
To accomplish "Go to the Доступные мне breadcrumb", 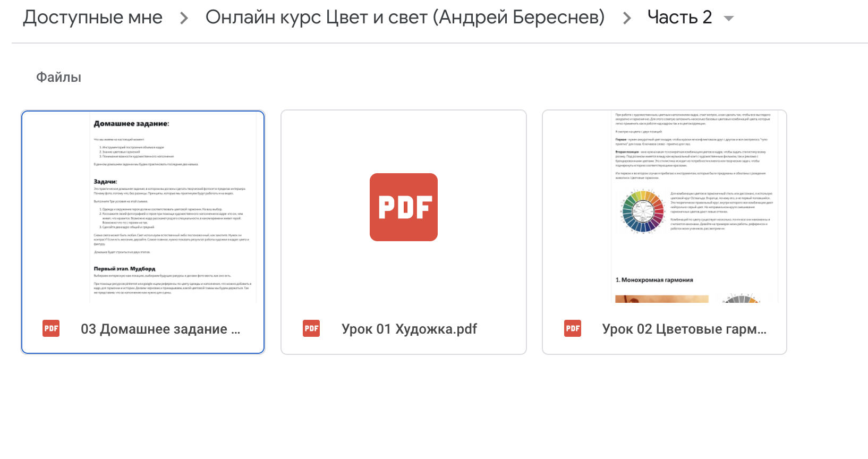I will [x=92, y=18].
